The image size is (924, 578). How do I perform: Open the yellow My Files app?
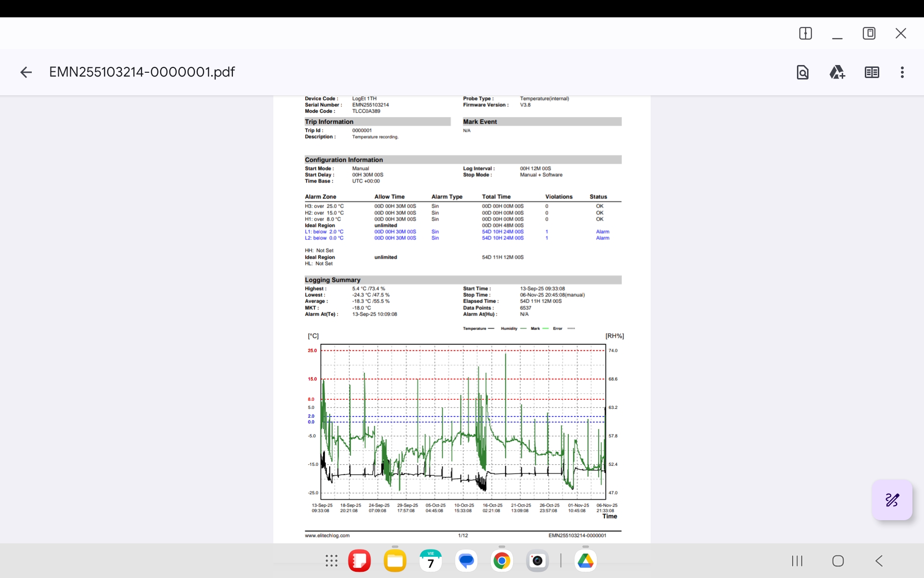(395, 561)
